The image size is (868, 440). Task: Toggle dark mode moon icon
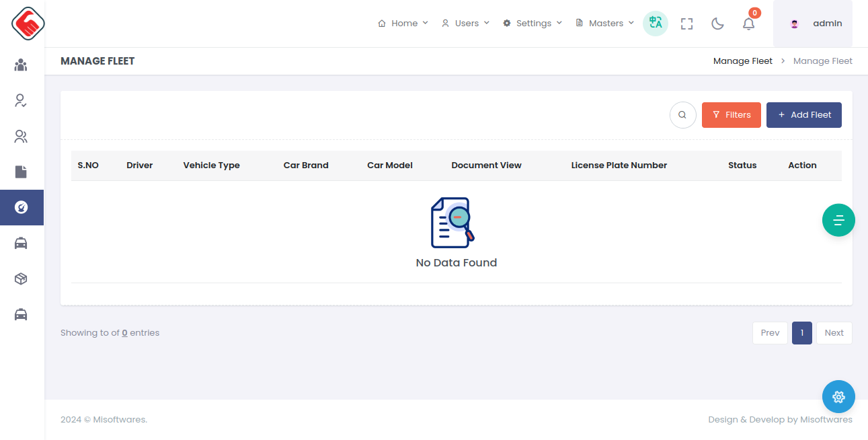717,24
